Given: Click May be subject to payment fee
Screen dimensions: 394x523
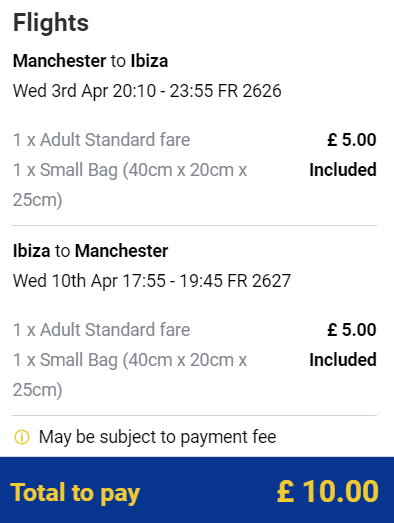Looking at the screenshot, I should 157,437.
